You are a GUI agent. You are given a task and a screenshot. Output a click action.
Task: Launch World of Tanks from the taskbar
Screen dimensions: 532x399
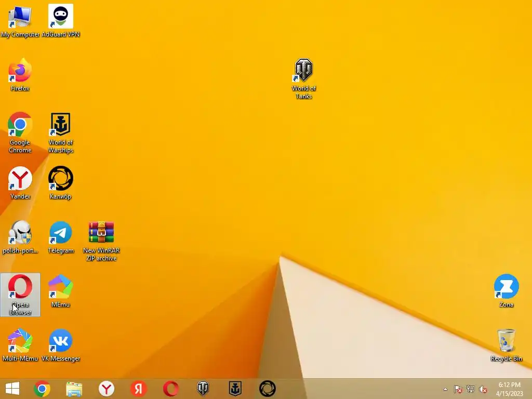click(x=203, y=389)
